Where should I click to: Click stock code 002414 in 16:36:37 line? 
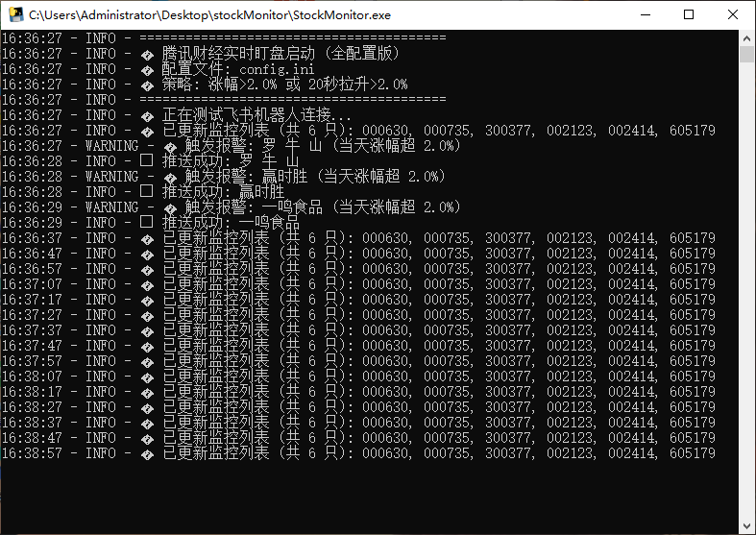(x=631, y=238)
